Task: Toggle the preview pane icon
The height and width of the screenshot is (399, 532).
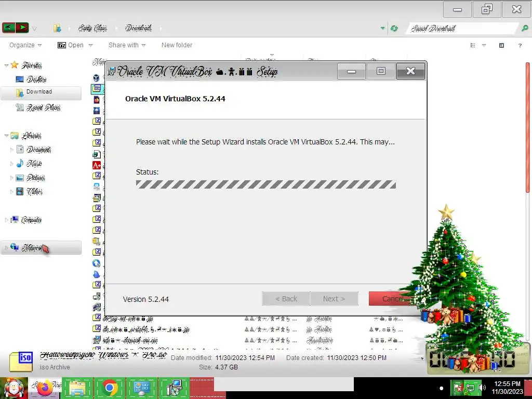Action: coord(501,45)
